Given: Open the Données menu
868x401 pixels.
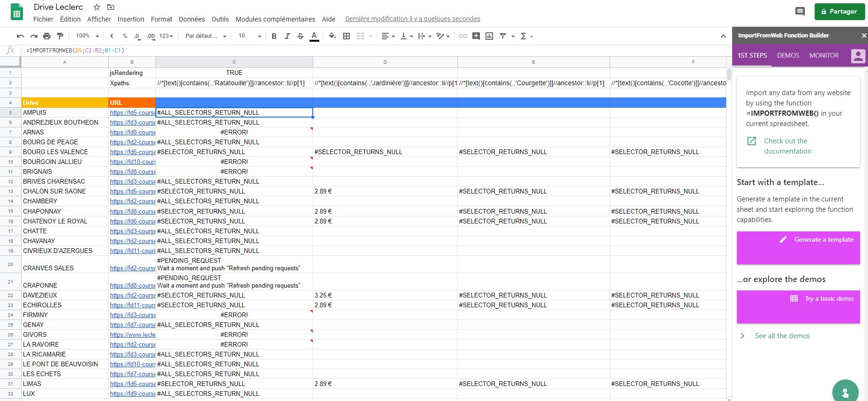Looking at the screenshot, I should point(192,19).
